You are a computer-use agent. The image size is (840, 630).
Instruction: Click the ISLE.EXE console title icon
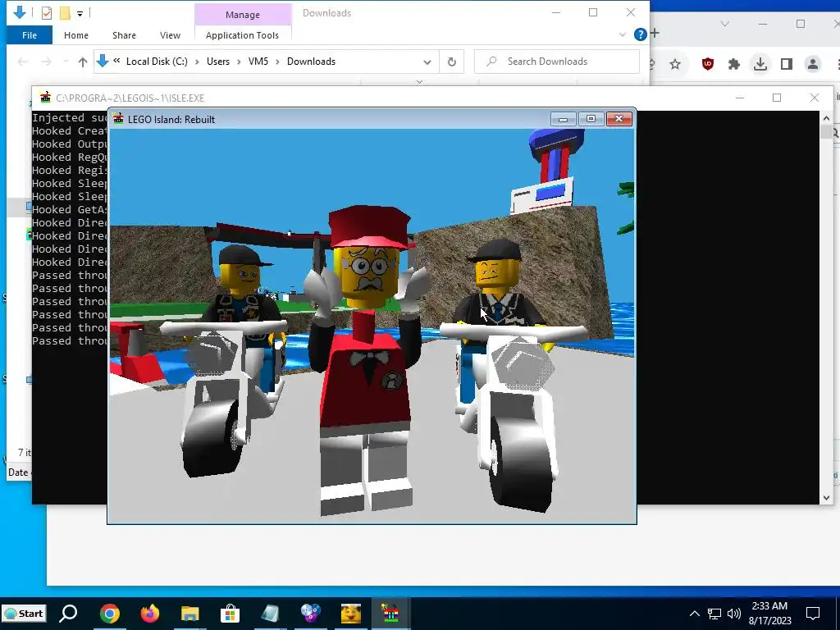click(x=46, y=98)
